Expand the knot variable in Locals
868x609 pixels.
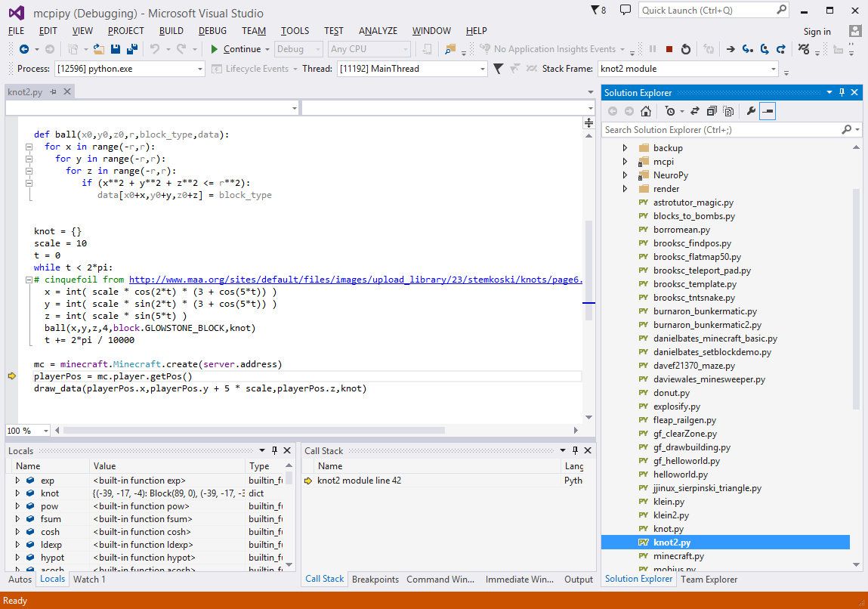pos(18,493)
